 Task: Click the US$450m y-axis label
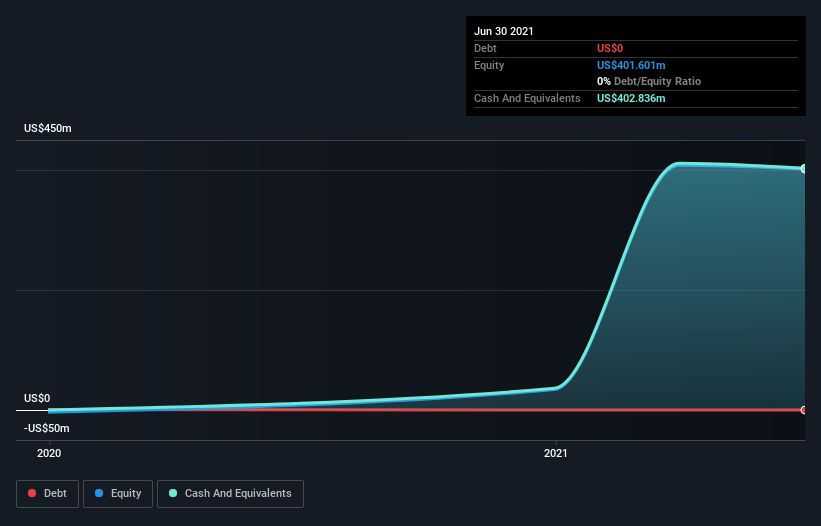tap(48, 128)
